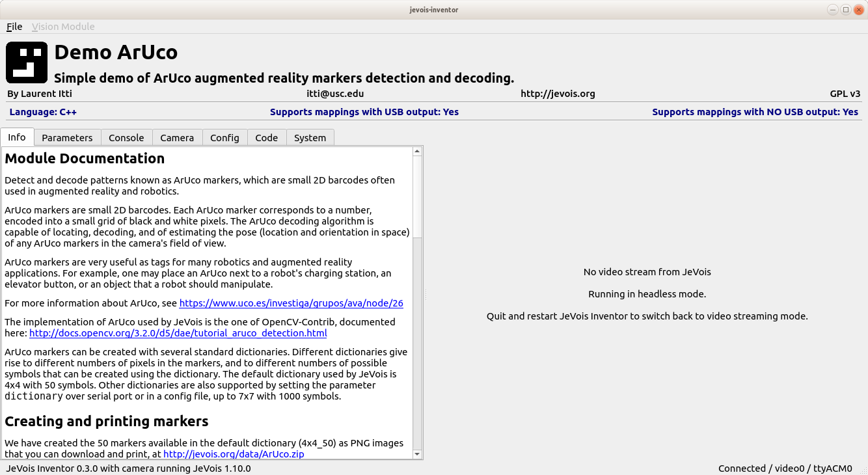This screenshot has height=475, width=868.
Task: Click the module description subtitle text
Action: coord(284,78)
